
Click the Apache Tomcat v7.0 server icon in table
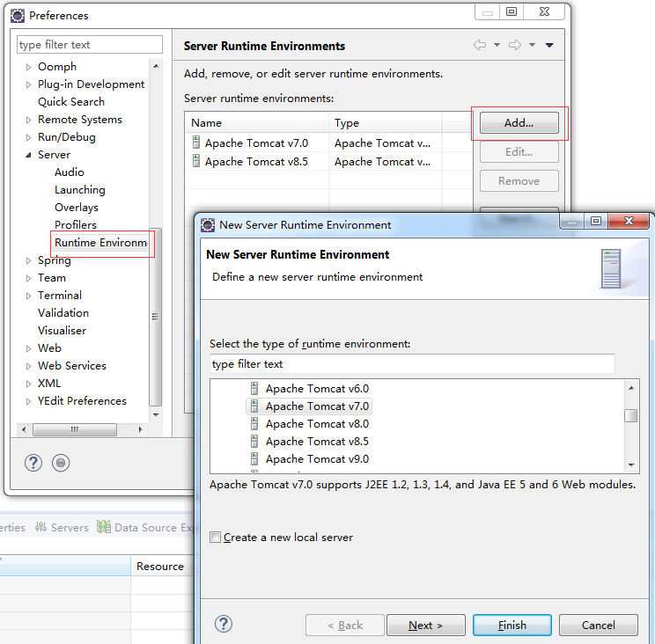(196, 143)
